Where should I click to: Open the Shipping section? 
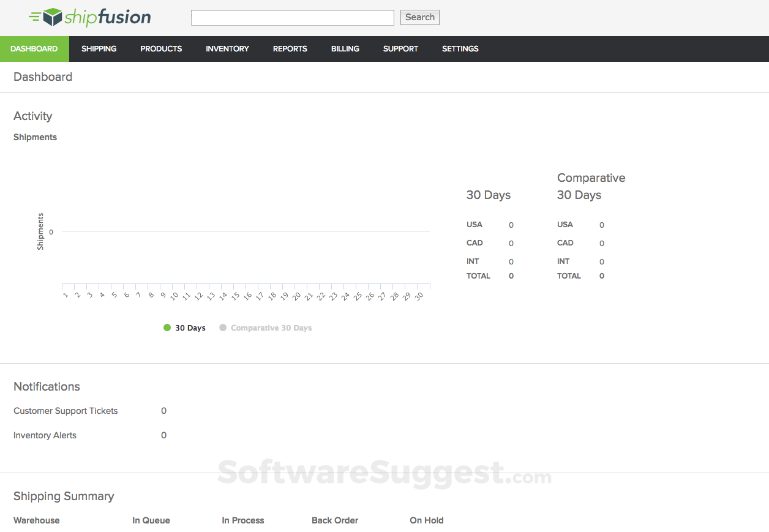click(x=99, y=48)
